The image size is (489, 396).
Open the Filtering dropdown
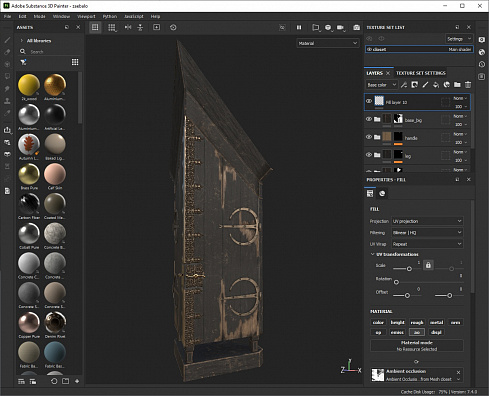coord(427,232)
